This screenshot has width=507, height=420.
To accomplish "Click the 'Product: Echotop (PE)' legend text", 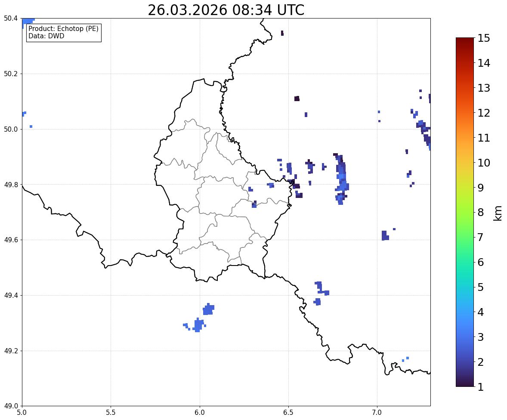I will click(x=63, y=28).
